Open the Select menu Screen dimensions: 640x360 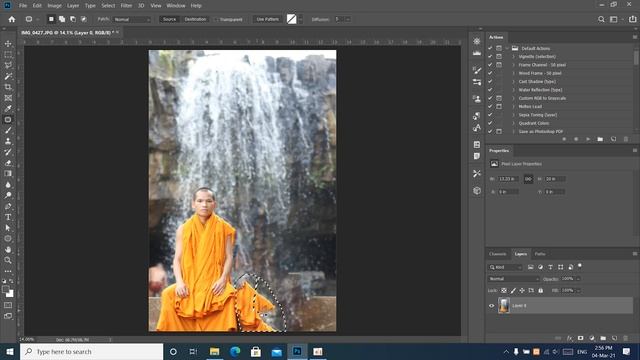pos(108,6)
